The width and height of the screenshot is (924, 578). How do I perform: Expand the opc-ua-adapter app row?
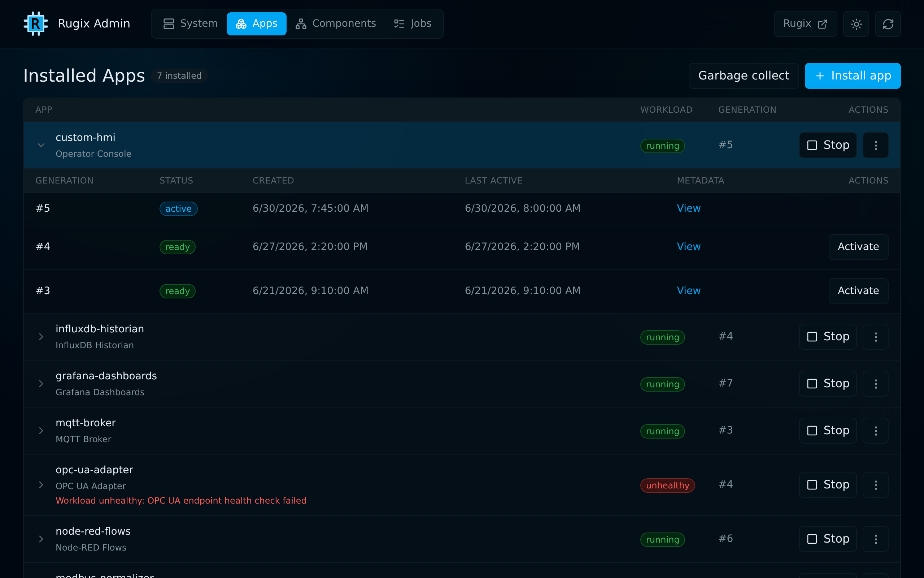[41, 485]
